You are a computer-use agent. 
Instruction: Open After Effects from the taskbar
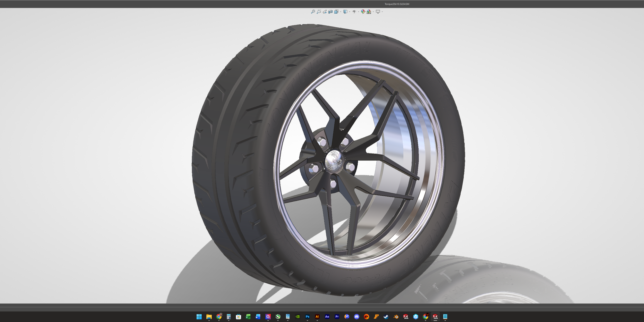[x=327, y=317]
